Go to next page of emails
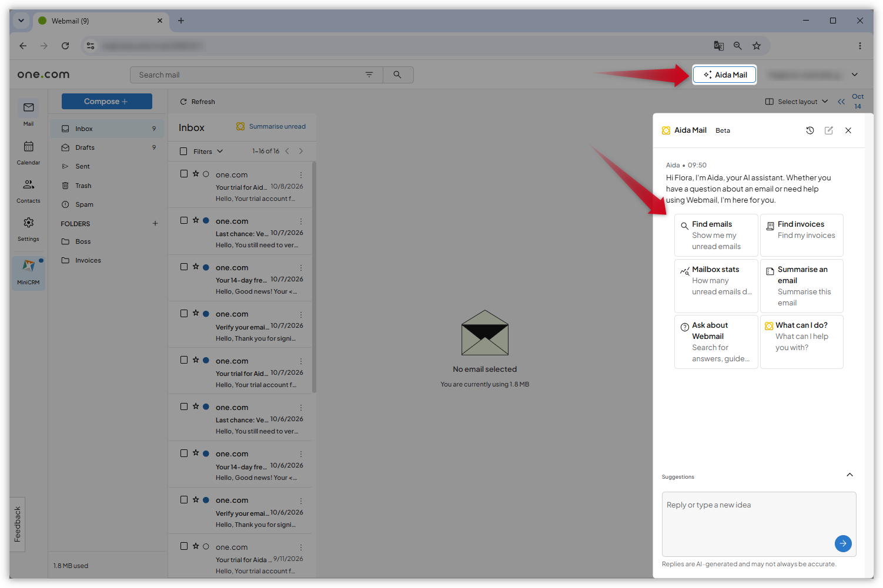Screen dimensions: 883x588 click(301, 151)
